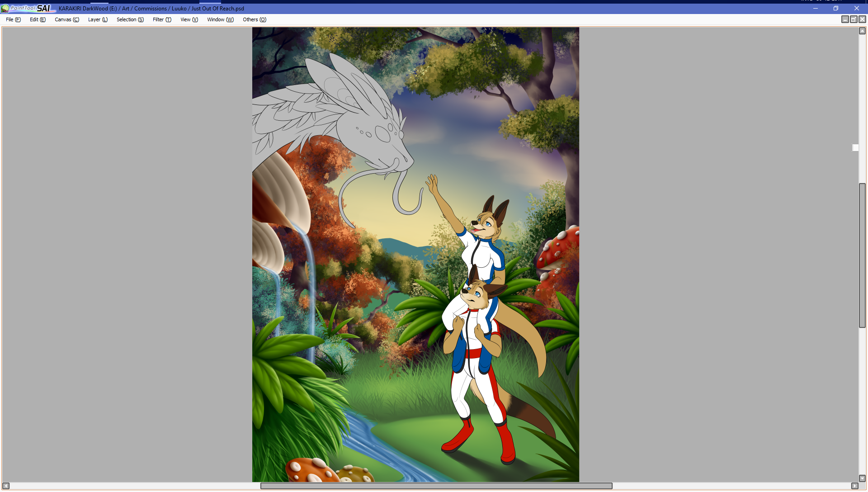Click the horizontal scrollbar left arrow
This screenshot has width=868, height=492.
click(x=6, y=486)
